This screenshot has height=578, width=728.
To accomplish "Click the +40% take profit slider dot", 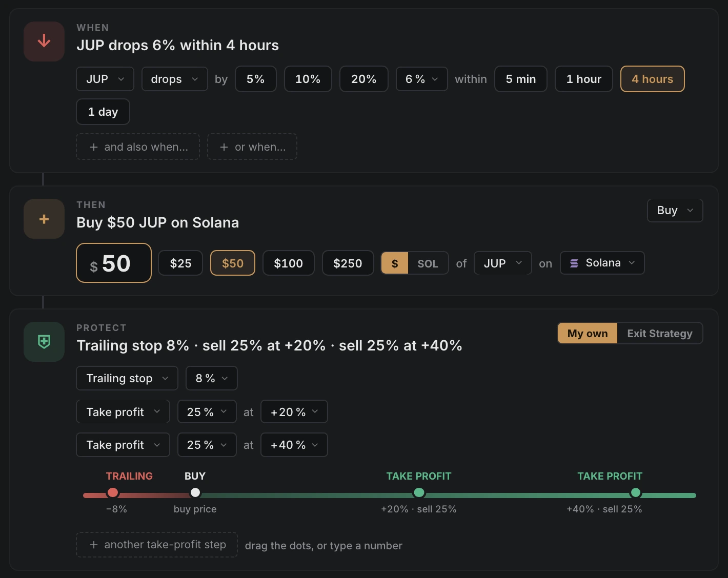I will coord(636,493).
